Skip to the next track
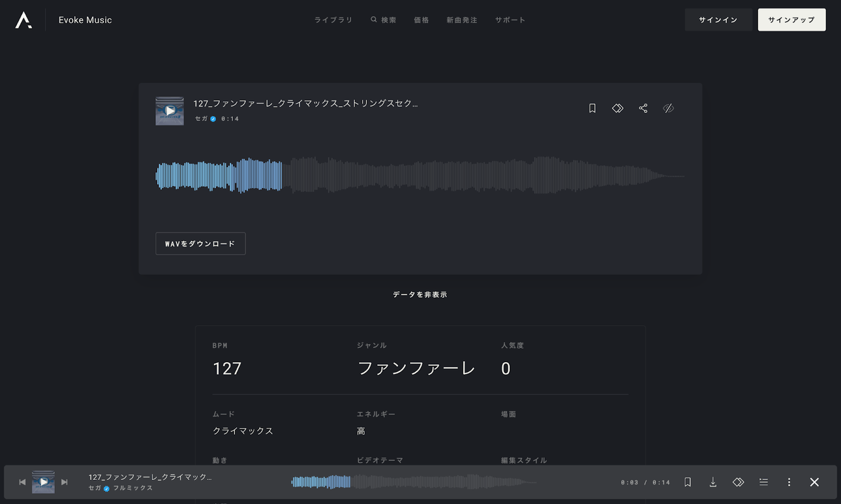 [64, 482]
